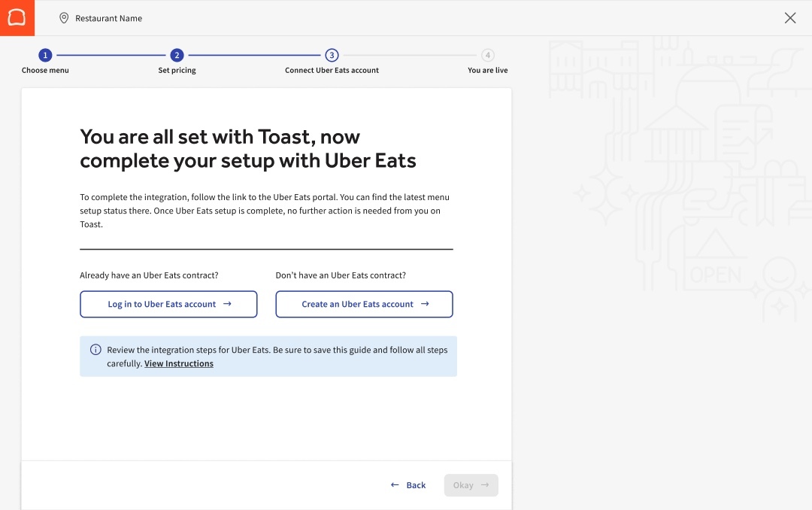Screen dimensions: 812x510
Task: Click the arrow icon in Create account button
Action: (425, 304)
